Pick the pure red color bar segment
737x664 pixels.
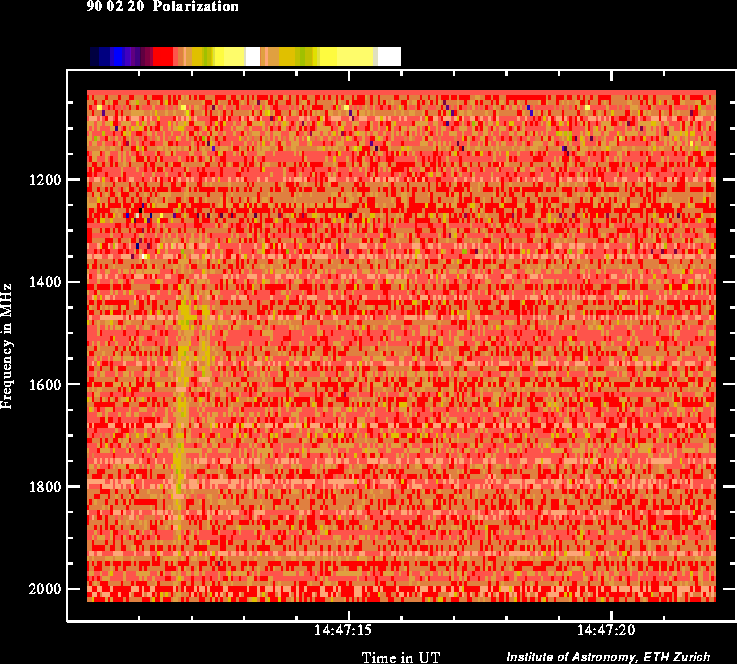(162, 57)
